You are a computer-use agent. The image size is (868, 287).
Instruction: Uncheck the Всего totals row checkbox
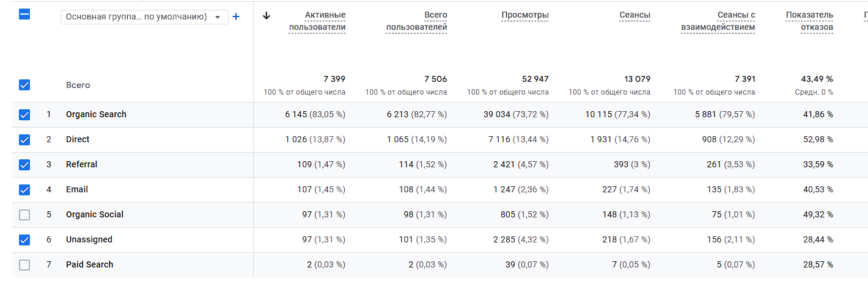(24, 85)
